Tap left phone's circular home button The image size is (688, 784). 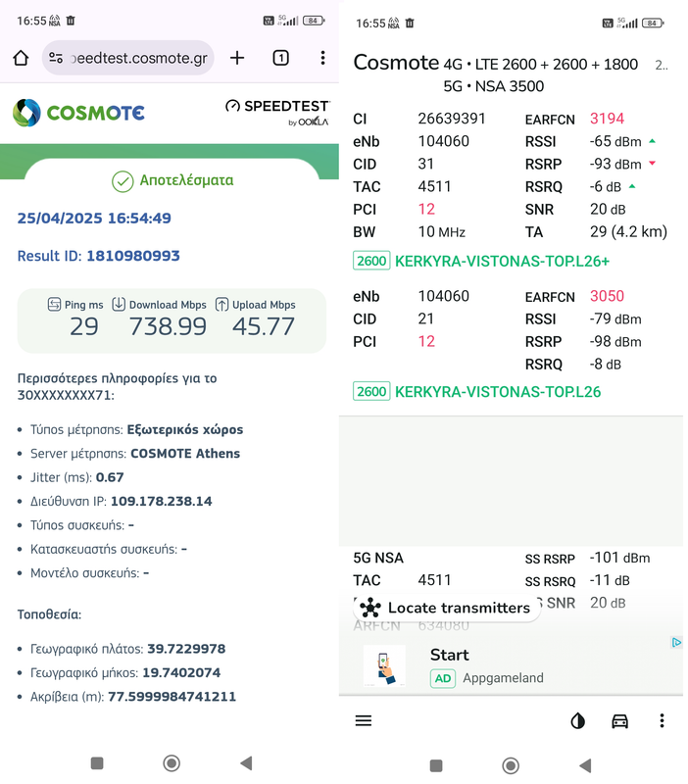pyautogui.click(x=172, y=763)
